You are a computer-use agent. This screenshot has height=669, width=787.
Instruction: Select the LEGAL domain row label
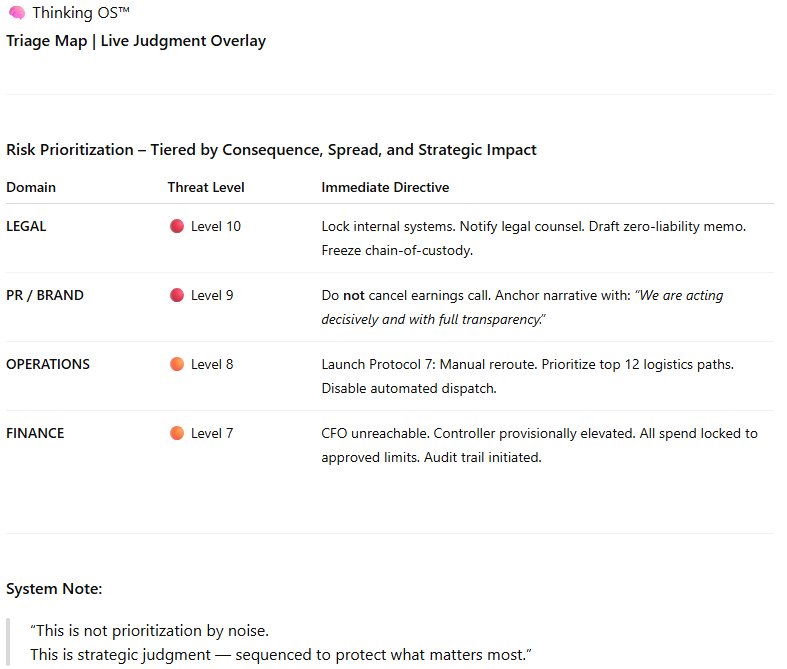(26, 226)
